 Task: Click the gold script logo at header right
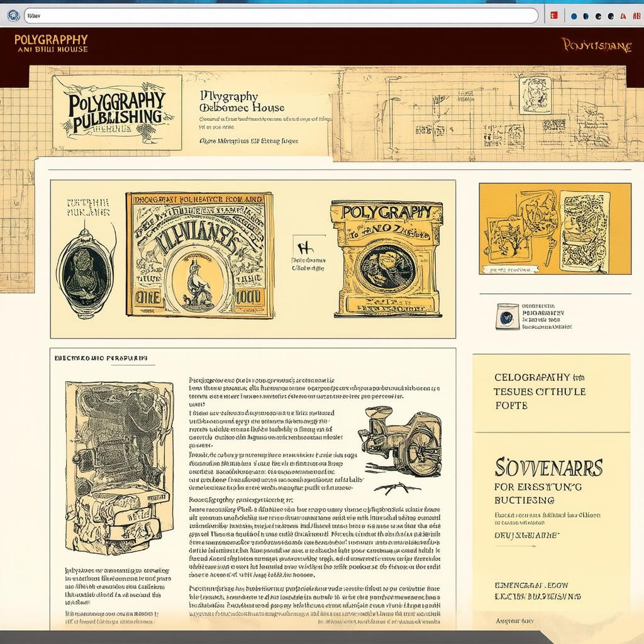click(596, 45)
